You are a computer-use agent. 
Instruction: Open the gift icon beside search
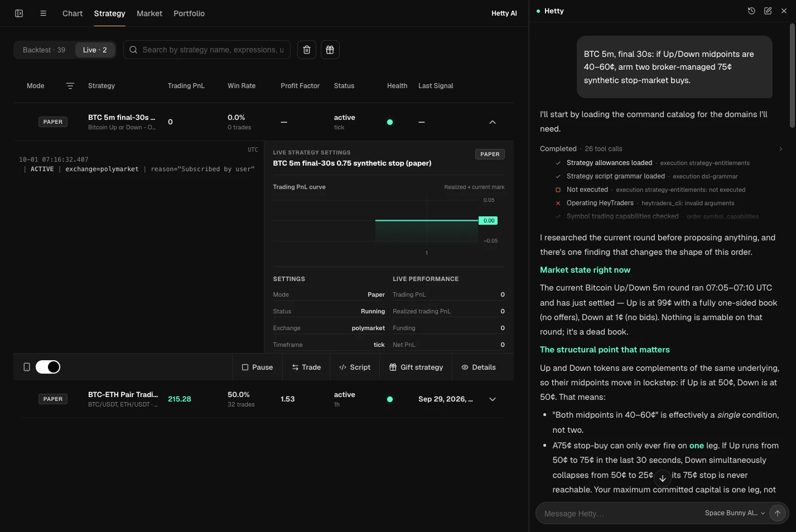point(330,50)
